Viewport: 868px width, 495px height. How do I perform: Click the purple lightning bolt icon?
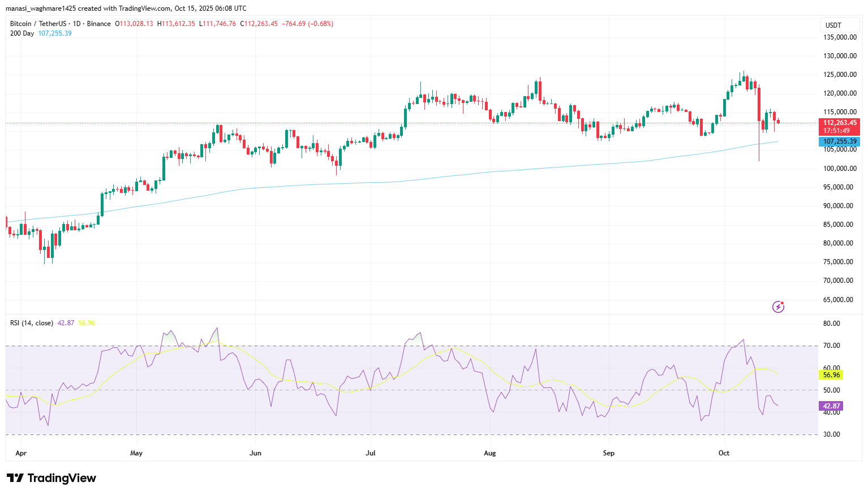tap(778, 307)
